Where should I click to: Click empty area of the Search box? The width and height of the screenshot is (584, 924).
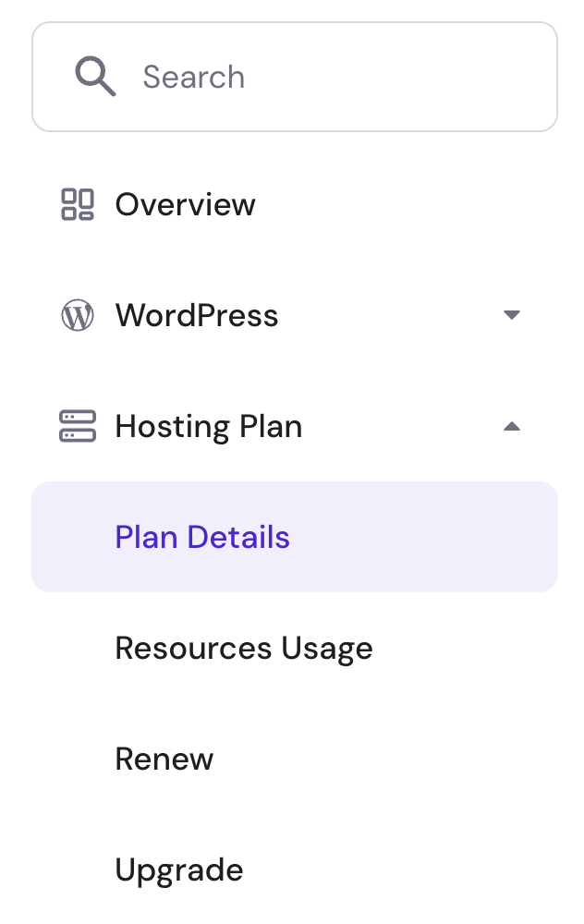click(416, 77)
